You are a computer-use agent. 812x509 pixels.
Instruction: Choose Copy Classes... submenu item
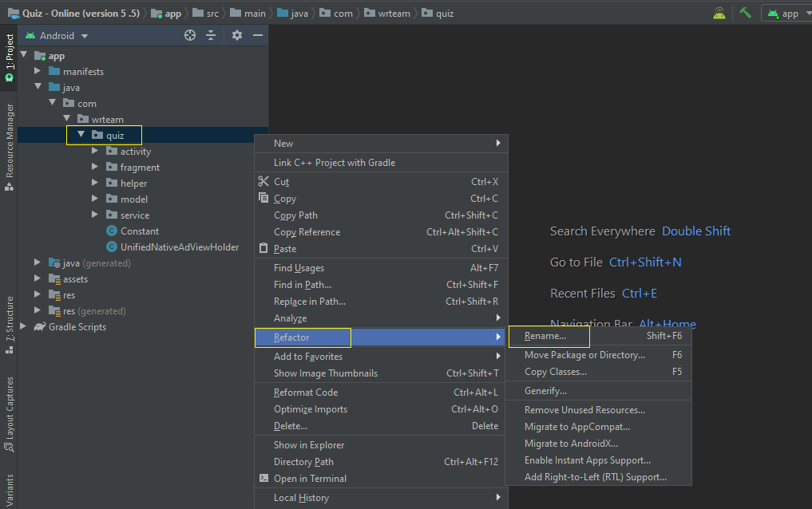(x=599, y=372)
